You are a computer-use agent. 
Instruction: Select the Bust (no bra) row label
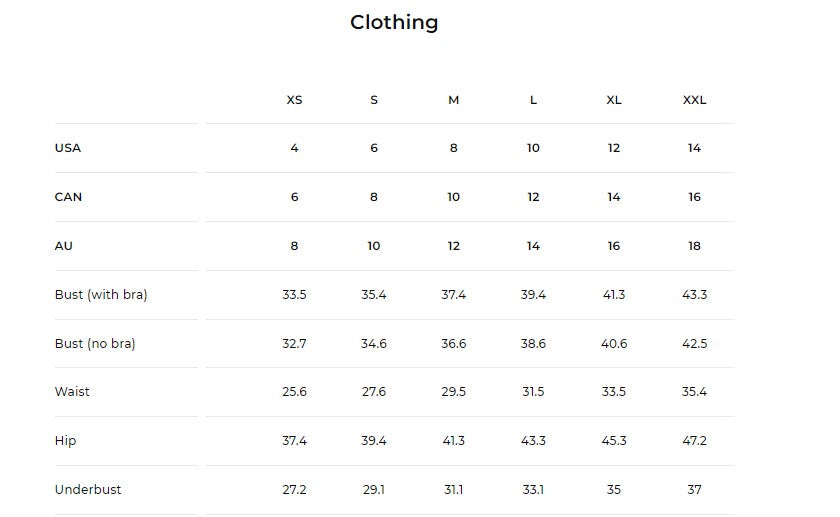(95, 344)
